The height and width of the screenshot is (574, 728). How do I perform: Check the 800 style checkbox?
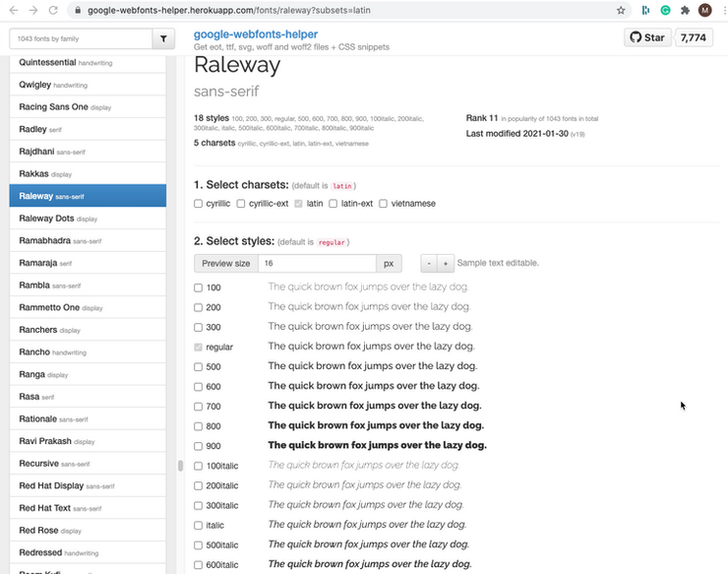pyautogui.click(x=199, y=426)
